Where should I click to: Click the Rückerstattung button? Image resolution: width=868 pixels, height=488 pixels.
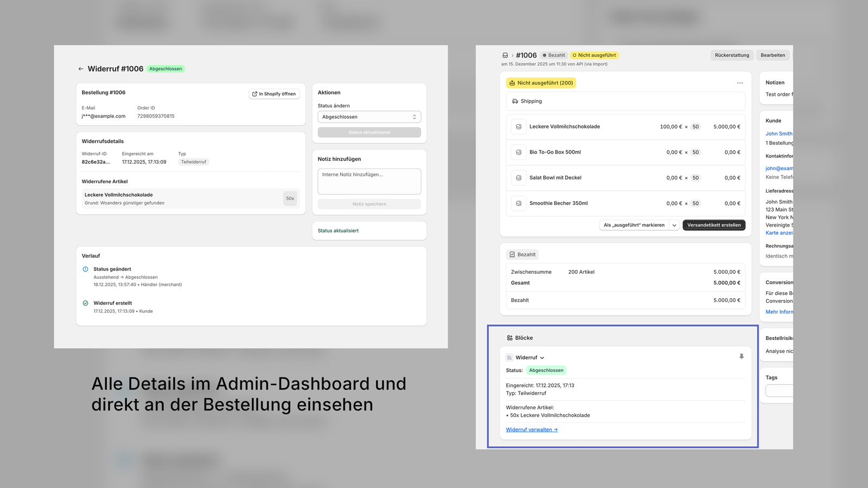[731, 55]
